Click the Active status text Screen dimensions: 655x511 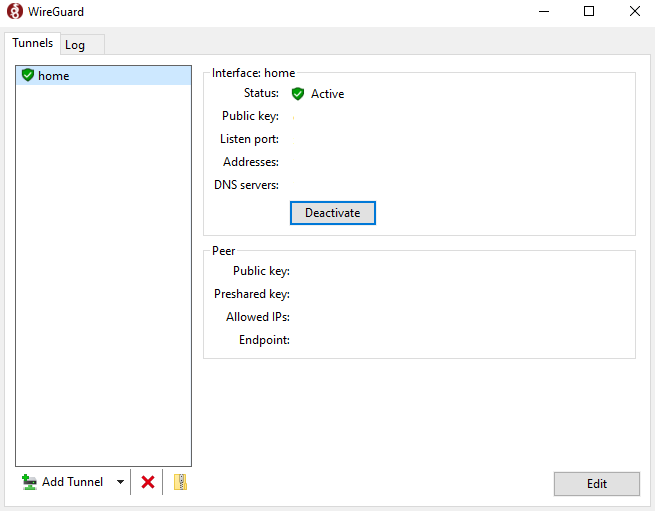(327, 94)
